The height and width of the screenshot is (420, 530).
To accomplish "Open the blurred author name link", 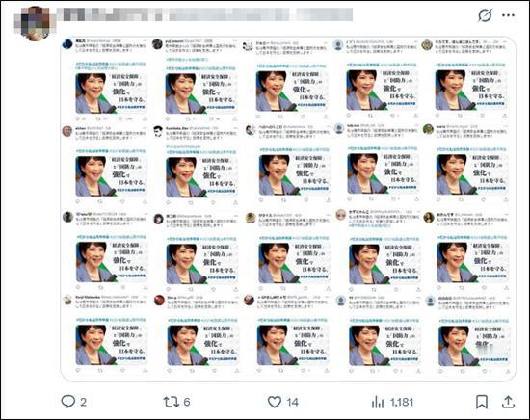I will click(x=204, y=14).
